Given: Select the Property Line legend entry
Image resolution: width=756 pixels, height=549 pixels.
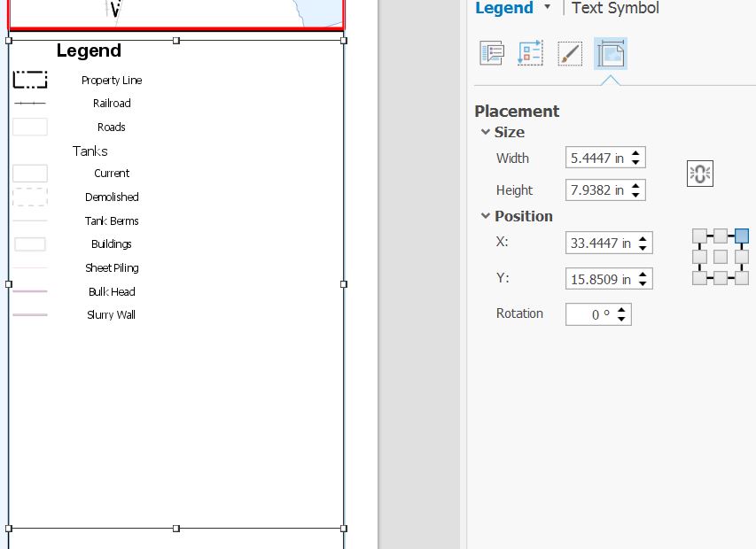Looking at the screenshot, I should (111, 80).
